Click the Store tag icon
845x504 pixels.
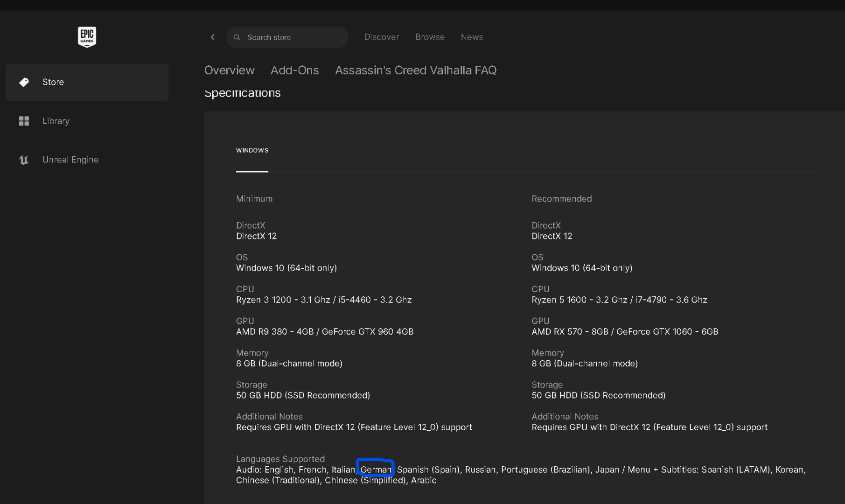click(24, 82)
